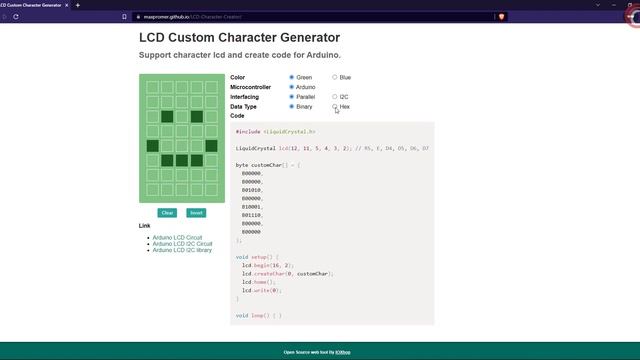Click the 001010 binary row in the code
640x360 pixels.
[x=252, y=190]
